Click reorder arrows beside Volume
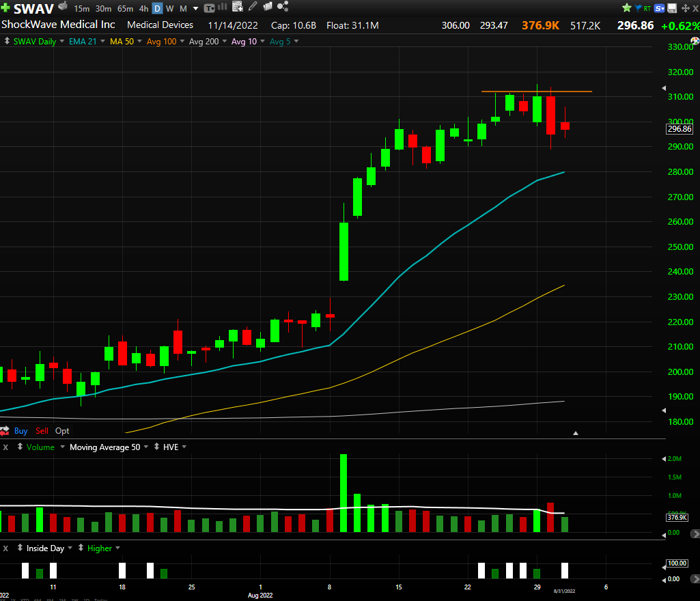 [x=20, y=447]
